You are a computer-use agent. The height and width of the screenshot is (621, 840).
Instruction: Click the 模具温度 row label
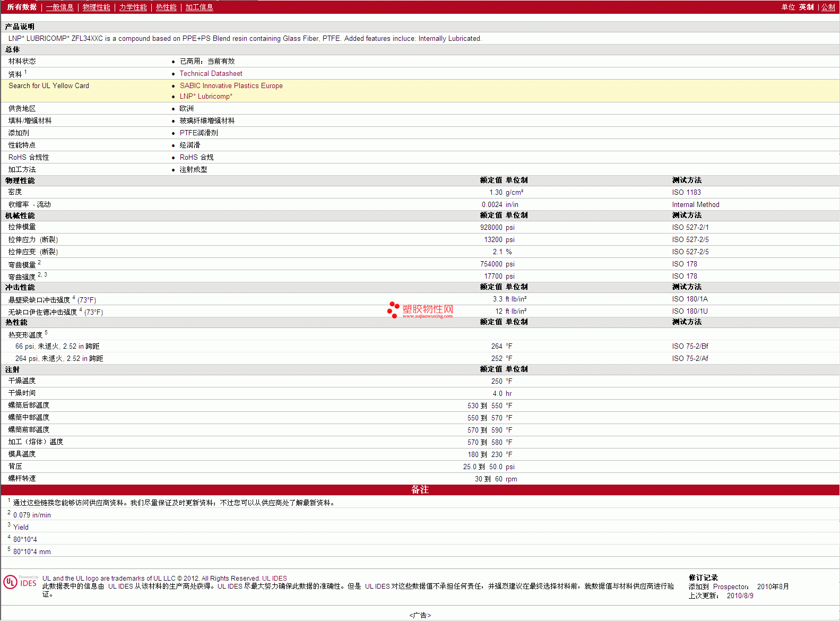point(22,454)
